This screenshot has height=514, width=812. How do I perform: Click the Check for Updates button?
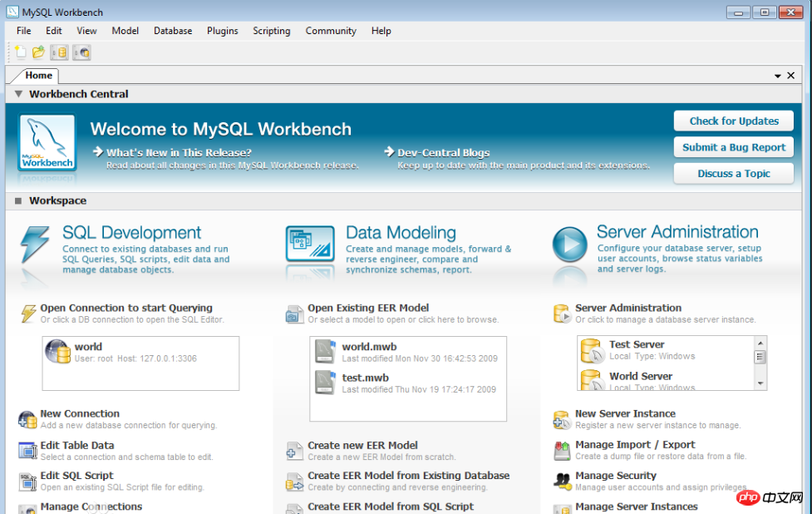point(733,121)
